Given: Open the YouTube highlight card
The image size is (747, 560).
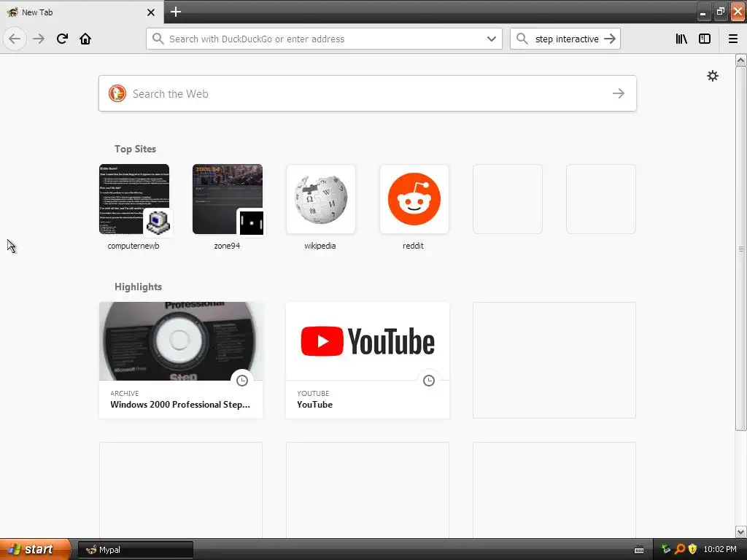Looking at the screenshot, I should (368, 360).
